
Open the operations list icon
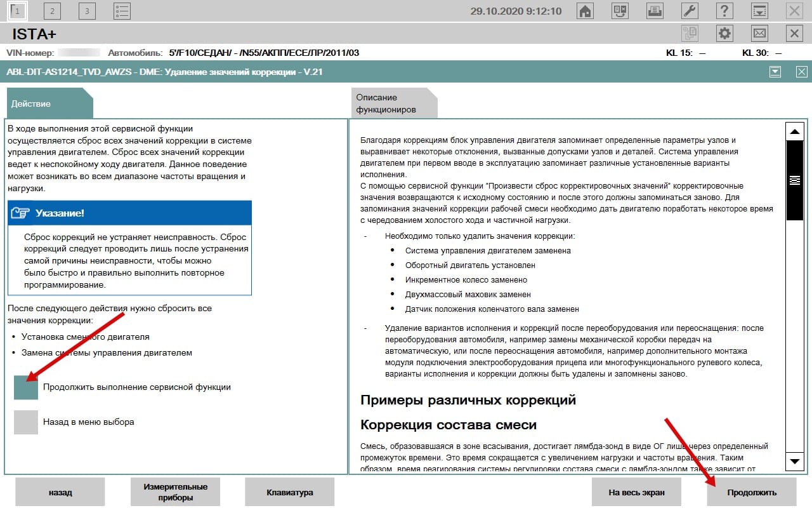(x=122, y=11)
